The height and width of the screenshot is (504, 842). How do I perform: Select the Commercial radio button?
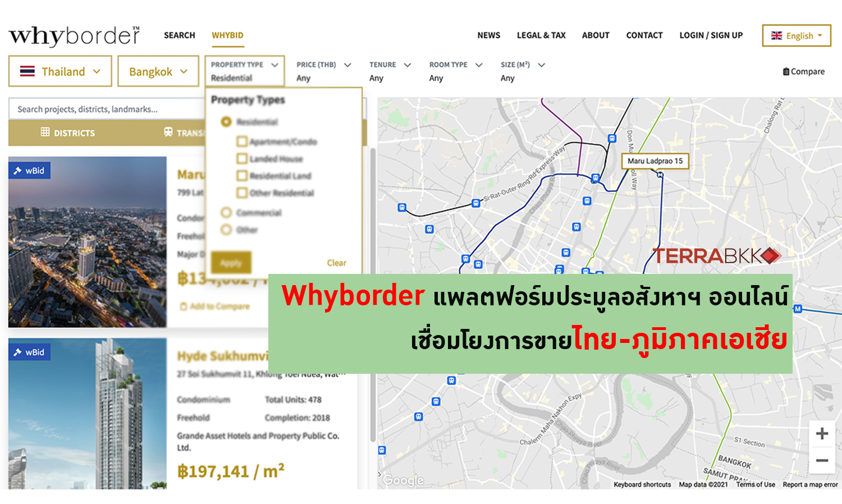pos(226,212)
